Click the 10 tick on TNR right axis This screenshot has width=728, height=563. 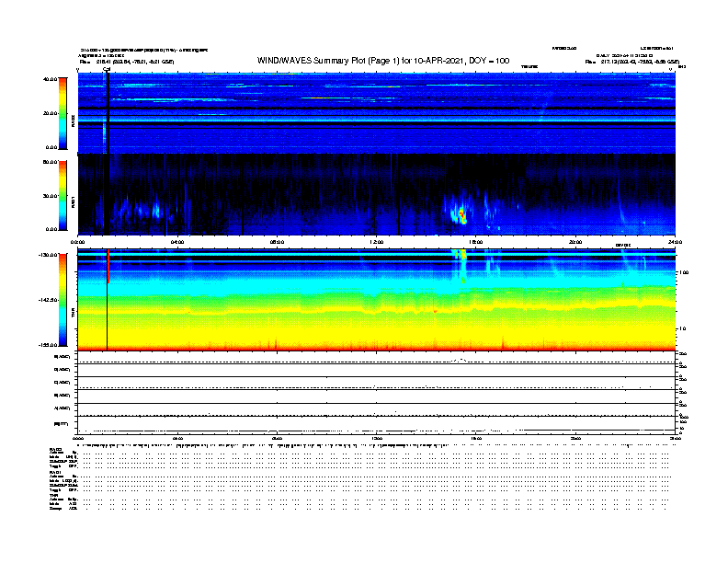(x=682, y=329)
